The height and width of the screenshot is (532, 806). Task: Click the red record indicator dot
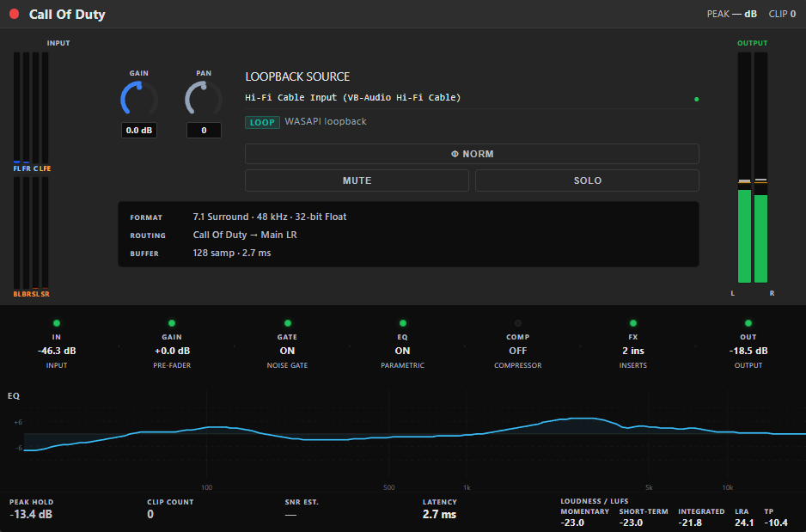tap(15, 14)
